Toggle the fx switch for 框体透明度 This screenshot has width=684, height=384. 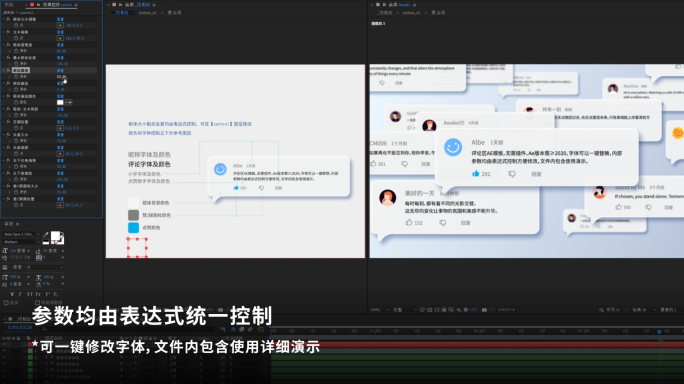8,45
